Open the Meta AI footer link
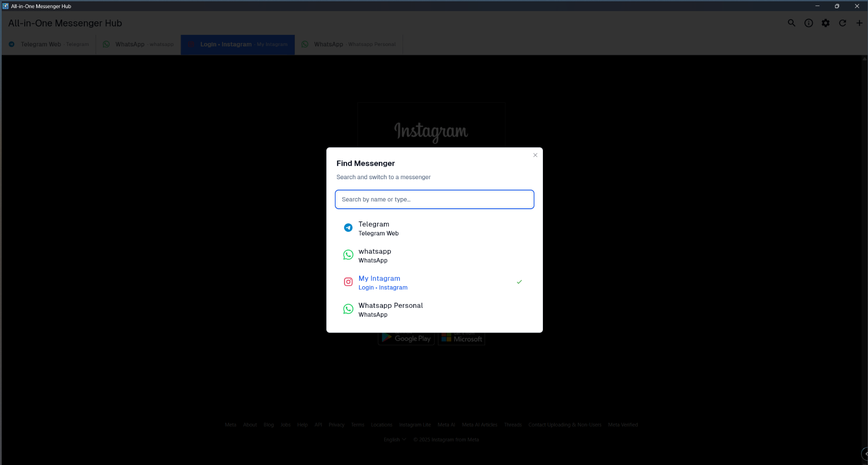Image resolution: width=868 pixels, height=465 pixels. 446,425
